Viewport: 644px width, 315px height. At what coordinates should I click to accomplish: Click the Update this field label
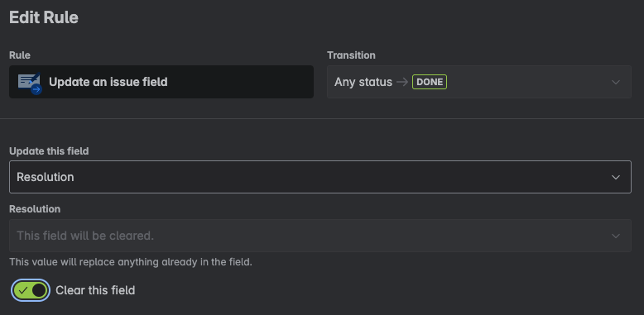(49, 151)
